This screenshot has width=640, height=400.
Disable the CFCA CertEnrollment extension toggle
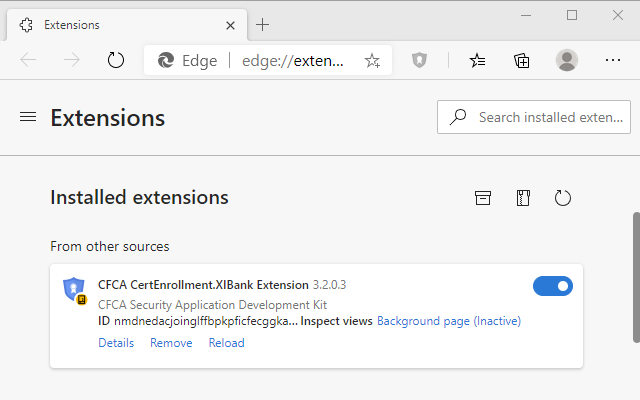tap(553, 287)
